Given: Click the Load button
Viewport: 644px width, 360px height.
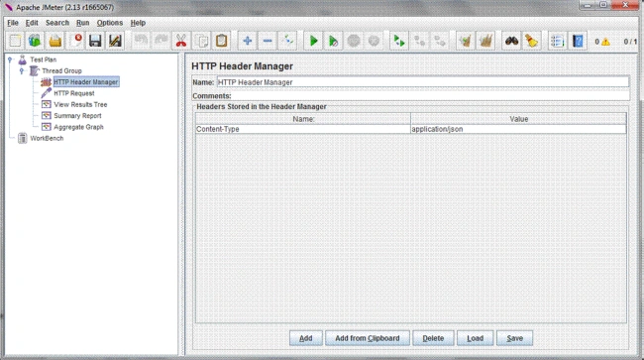Looking at the screenshot, I should click(476, 338).
